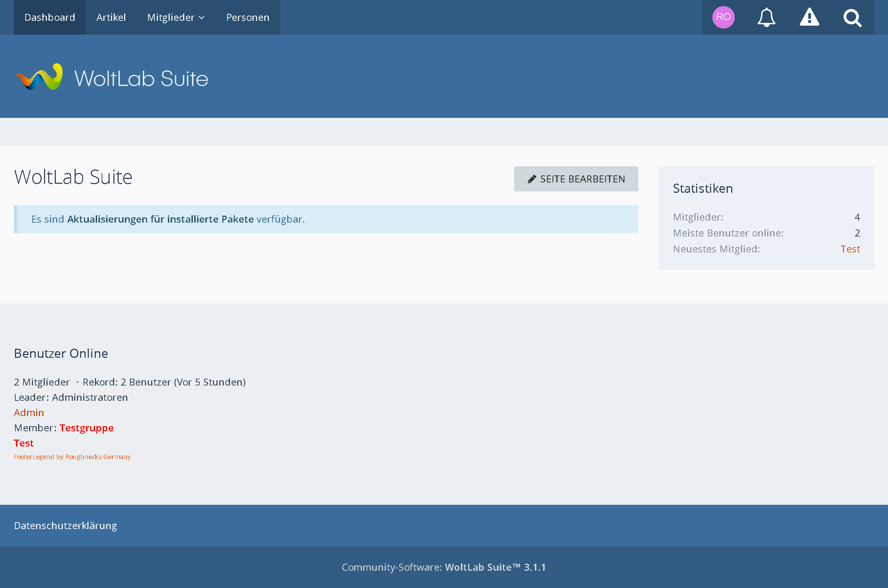Open search magnifier icon

(x=852, y=18)
